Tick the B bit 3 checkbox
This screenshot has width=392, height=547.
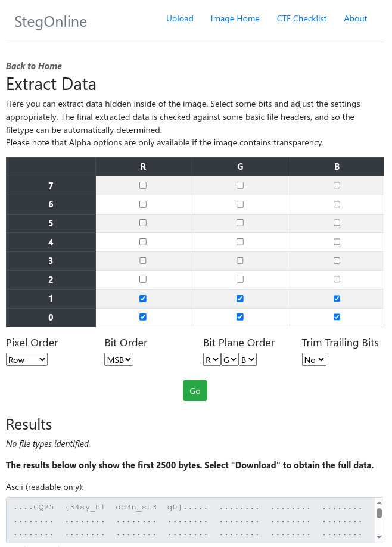(337, 260)
